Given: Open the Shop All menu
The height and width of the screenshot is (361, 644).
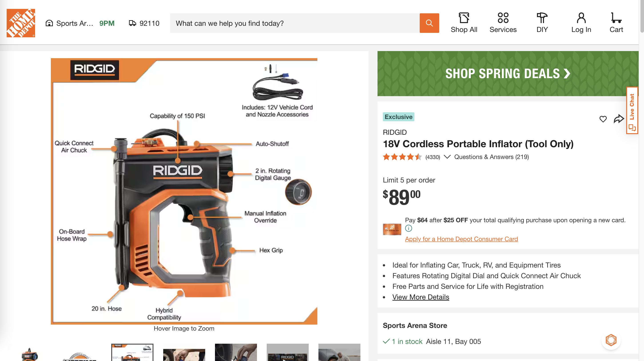Looking at the screenshot, I should pyautogui.click(x=464, y=23).
